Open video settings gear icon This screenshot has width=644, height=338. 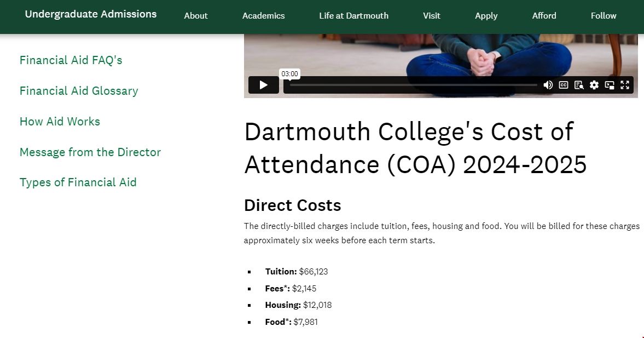[x=594, y=85]
